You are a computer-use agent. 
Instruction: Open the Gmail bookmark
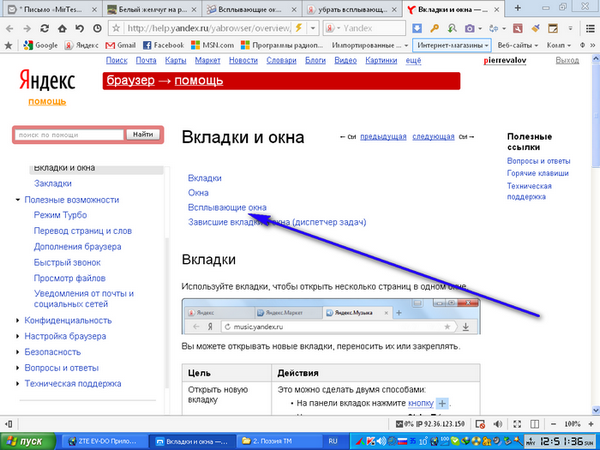point(121,46)
